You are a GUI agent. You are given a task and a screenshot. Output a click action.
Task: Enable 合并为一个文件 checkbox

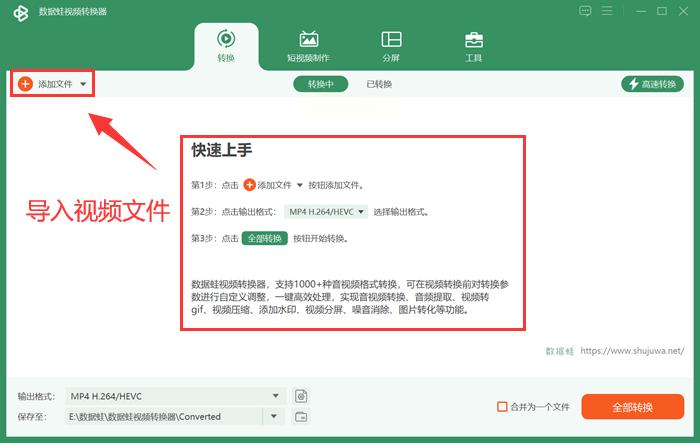click(x=502, y=407)
